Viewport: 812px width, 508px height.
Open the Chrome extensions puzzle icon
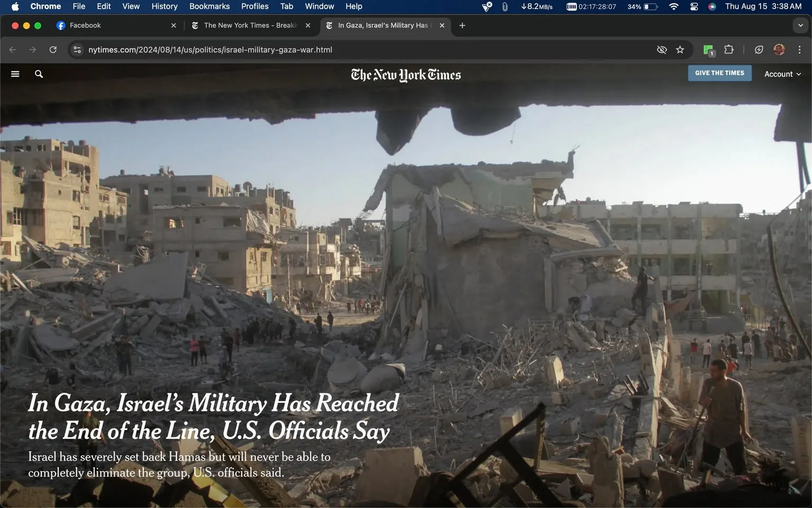coord(728,49)
